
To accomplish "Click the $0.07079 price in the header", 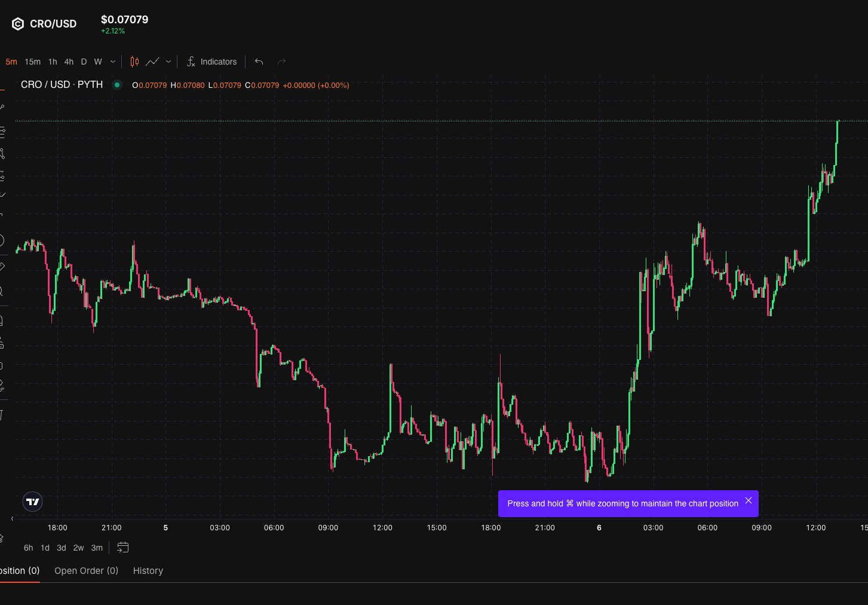I will click(x=124, y=19).
